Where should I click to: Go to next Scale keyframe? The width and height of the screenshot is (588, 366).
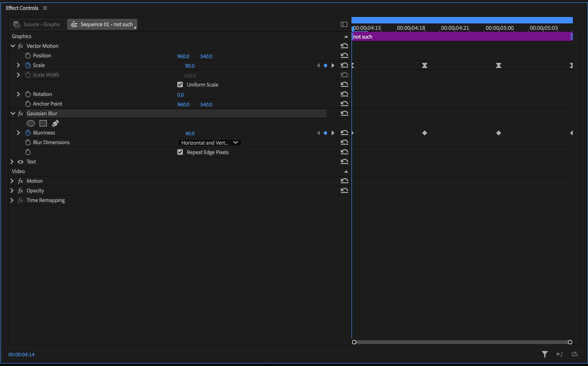333,65
